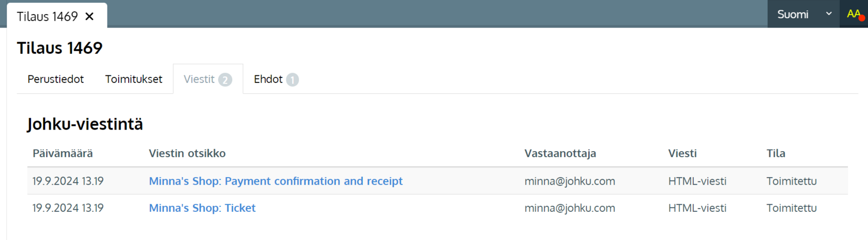868x240 pixels.
Task: Open the Suomi language dropdown
Action: point(803,14)
